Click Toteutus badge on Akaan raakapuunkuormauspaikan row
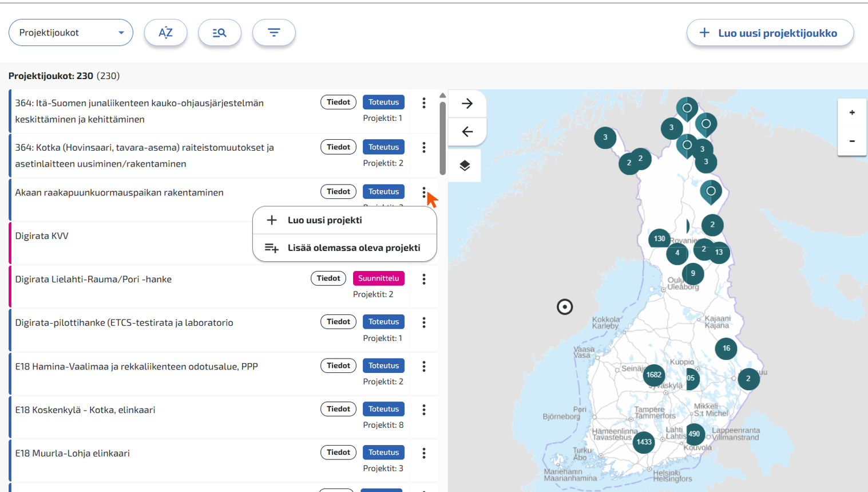868x492 pixels. (383, 191)
